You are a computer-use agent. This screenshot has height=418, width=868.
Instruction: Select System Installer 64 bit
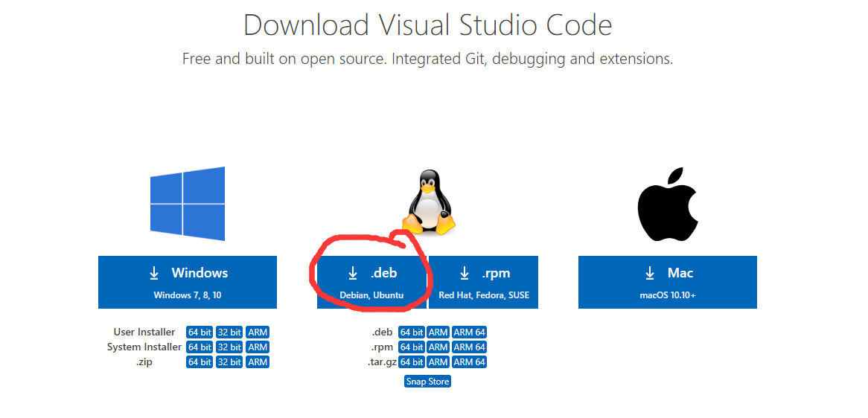[x=200, y=347]
